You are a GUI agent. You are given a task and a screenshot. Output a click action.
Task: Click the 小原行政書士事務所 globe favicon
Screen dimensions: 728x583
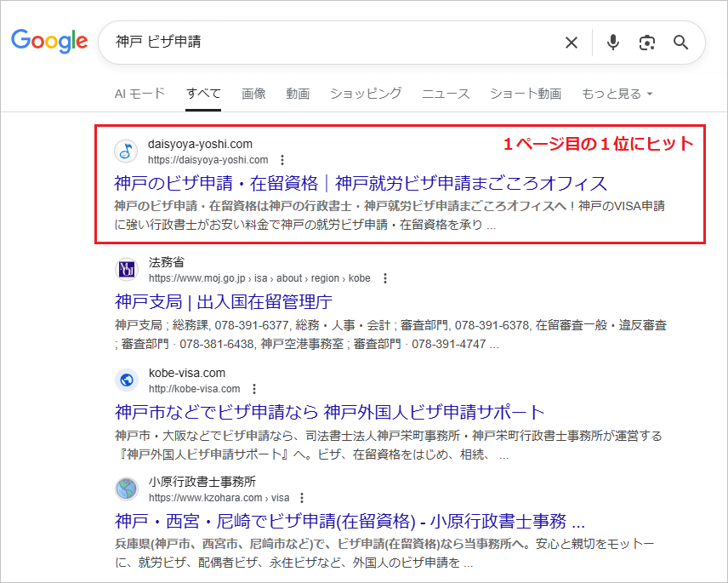point(126,489)
